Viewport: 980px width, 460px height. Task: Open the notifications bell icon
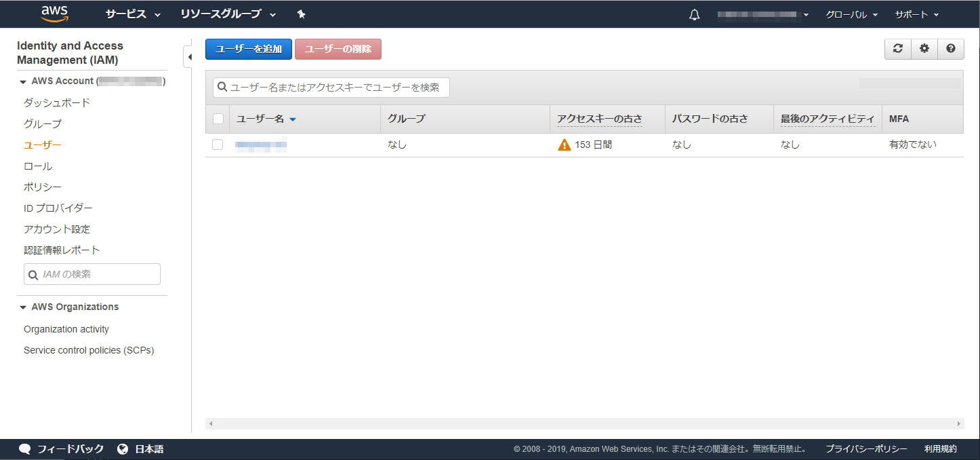694,15
